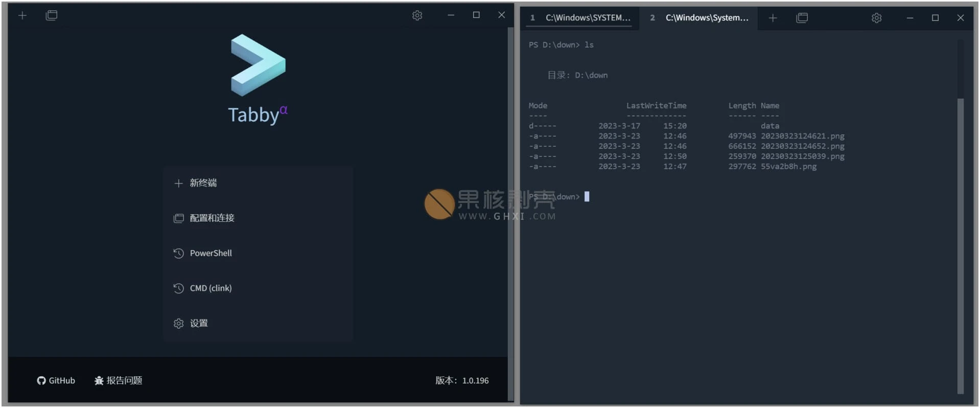The image size is (980, 408).
Task: Launch recent CMD (clink) profile
Action: point(211,288)
